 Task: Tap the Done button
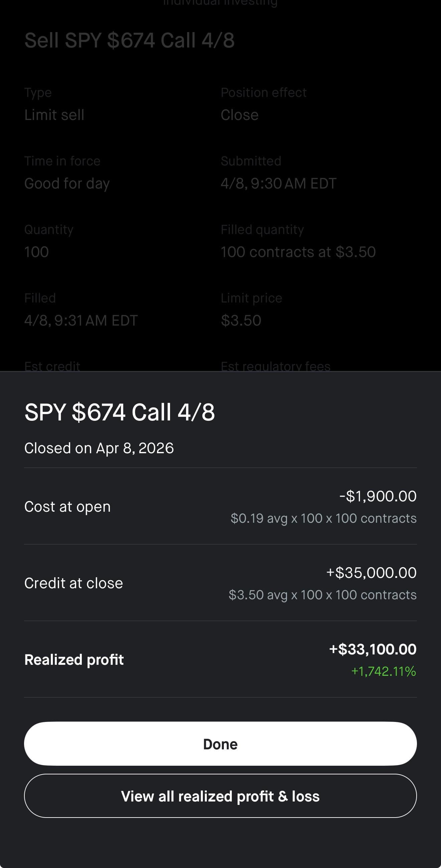[220, 744]
